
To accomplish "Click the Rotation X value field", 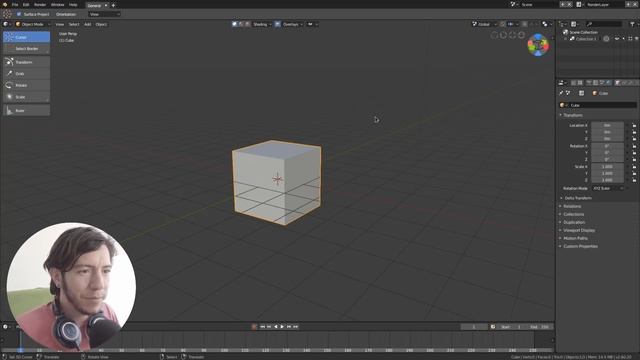I will (607, 146).
